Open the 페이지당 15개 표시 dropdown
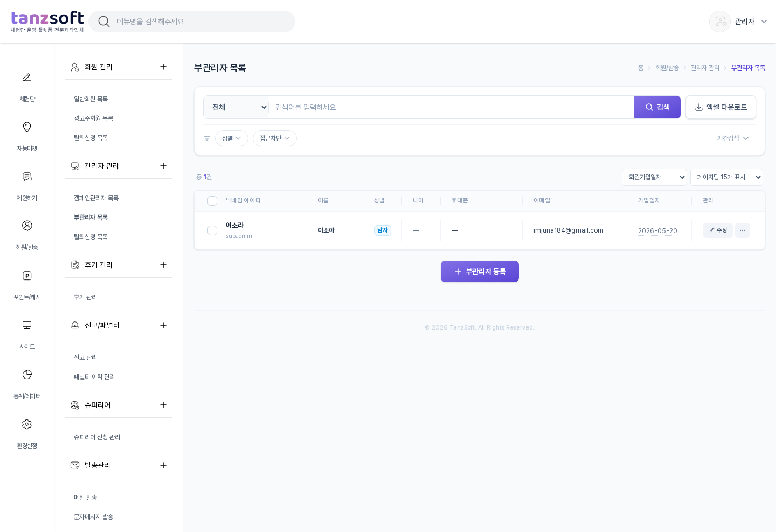776x532 pixels. coord(726,177)
